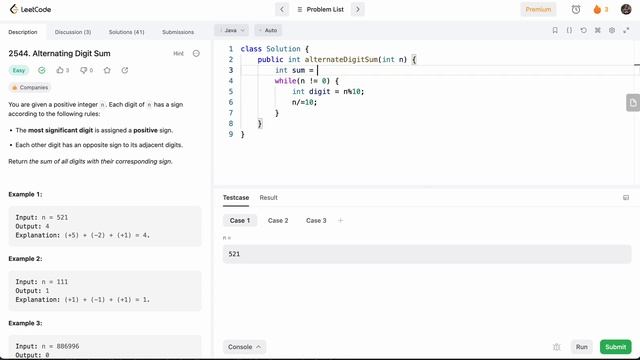
Task: Click code line 'while(n != 0) {'
Action: tap(307, 81)
